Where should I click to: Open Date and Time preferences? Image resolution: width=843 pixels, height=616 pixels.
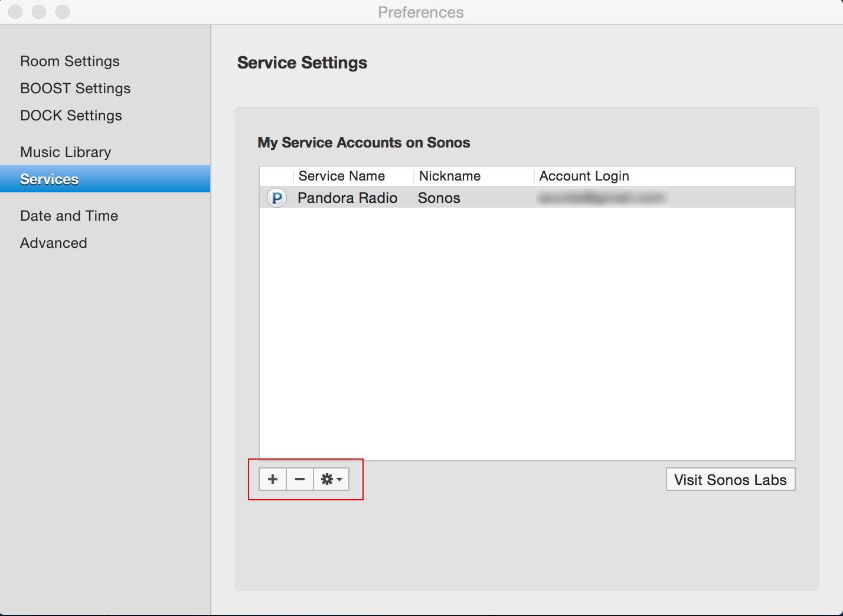(x=69, y=216)
